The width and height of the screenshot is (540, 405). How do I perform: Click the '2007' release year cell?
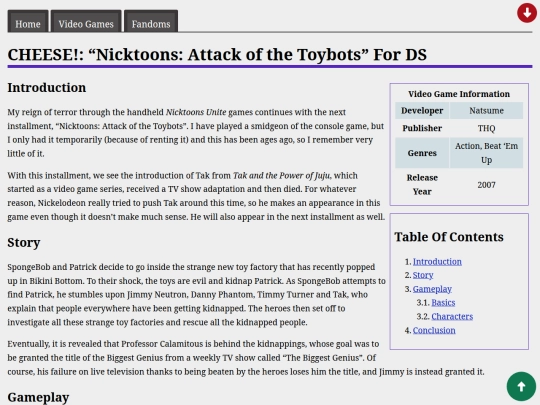(x=486, y=185)
